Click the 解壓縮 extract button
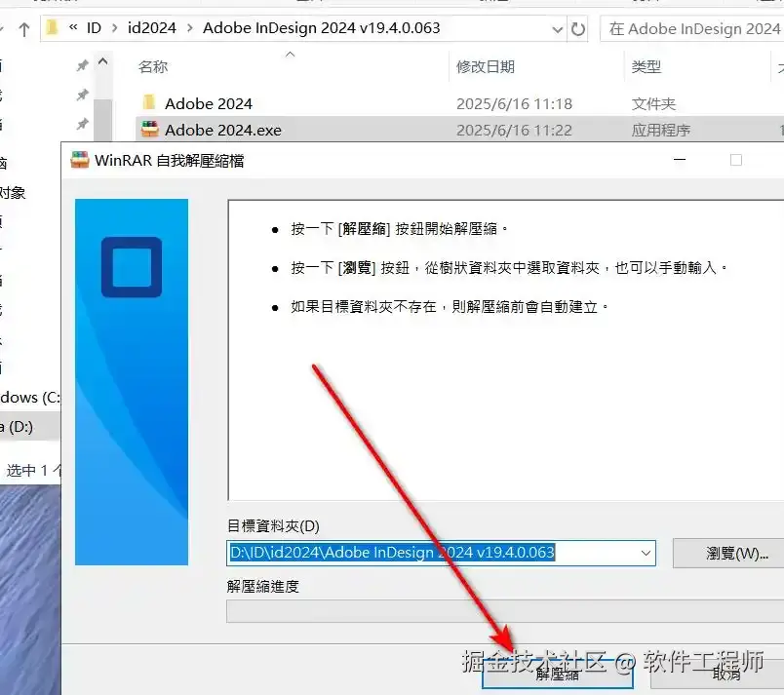Image resolution: width=784 pixels, height=695 pixels. (x=557, y=674)
